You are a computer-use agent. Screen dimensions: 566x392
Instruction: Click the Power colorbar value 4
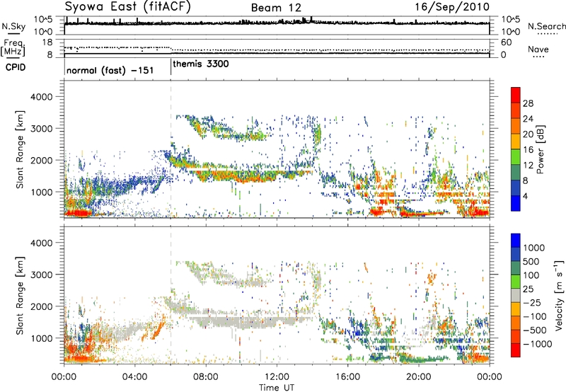[x=525, y=197]
